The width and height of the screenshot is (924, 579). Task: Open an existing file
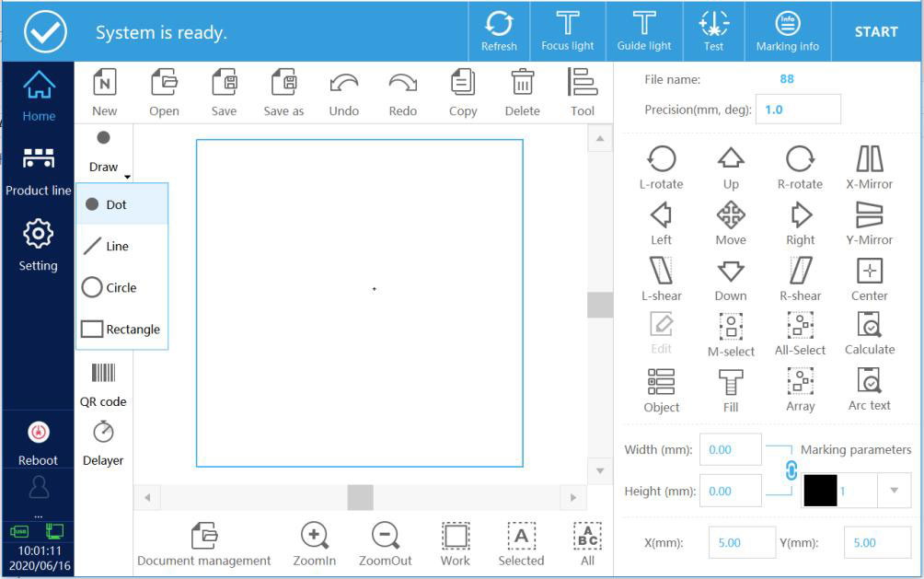pyautogui.click(x=164, y=93)
